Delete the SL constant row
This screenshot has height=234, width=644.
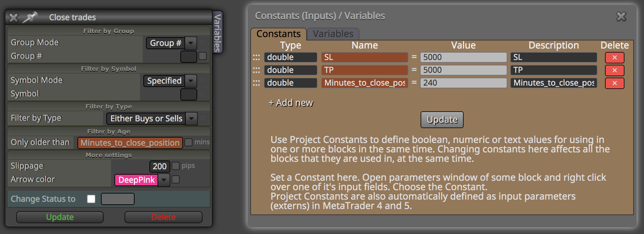click(x=614, y=58)
